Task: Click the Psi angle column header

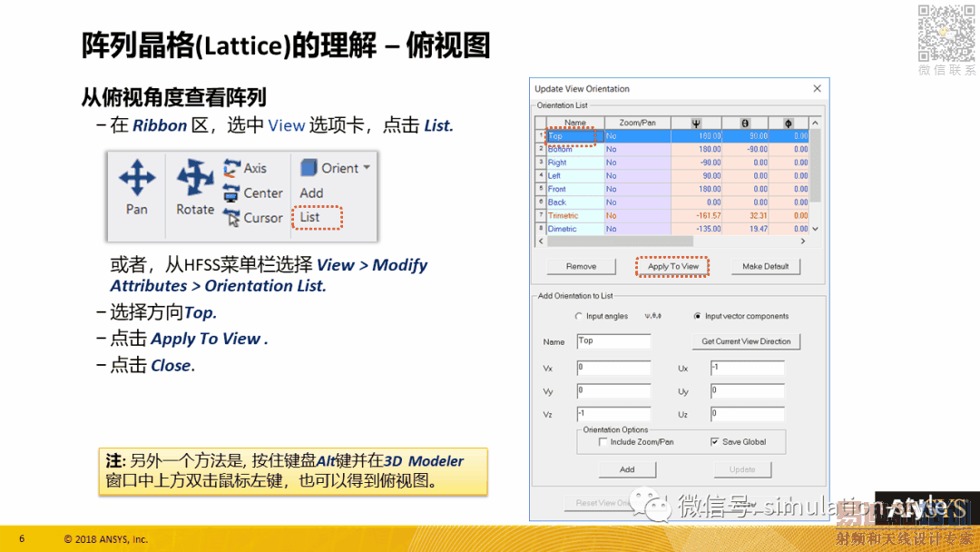Action: click(x=696, y=123)
